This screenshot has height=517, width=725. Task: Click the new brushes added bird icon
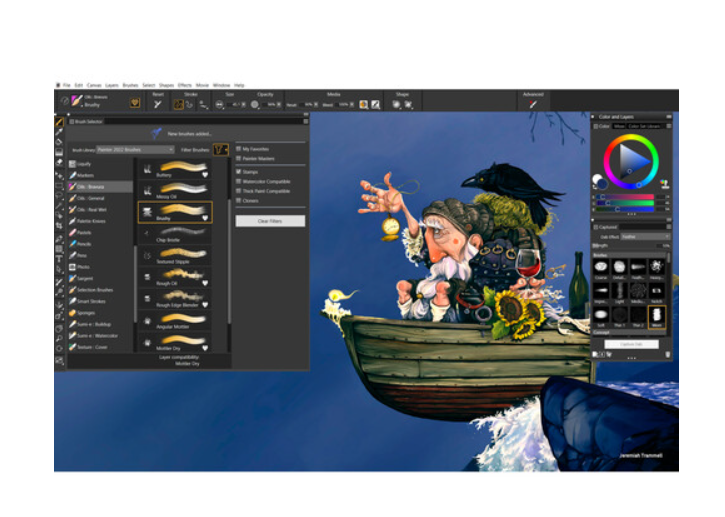[x=156, y=134]
